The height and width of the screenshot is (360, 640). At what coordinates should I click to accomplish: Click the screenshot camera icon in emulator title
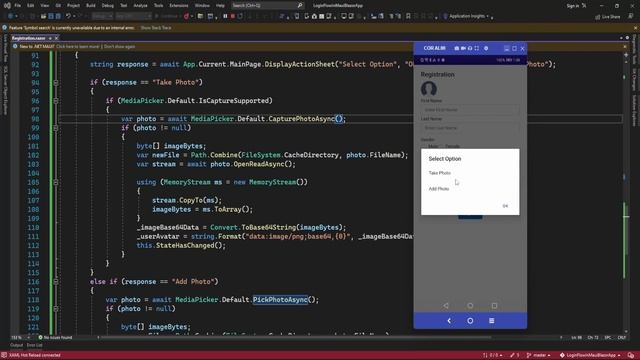(x=457, y=48)
